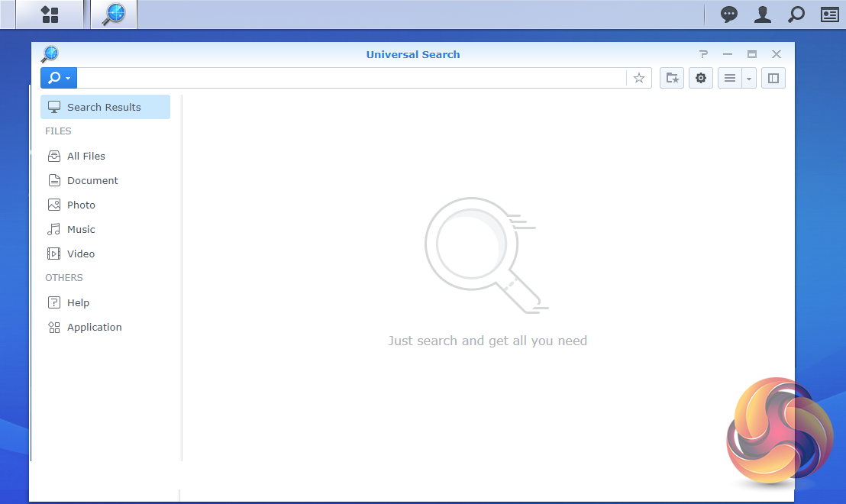Close the Universal Search window

(x=777, y=54)
